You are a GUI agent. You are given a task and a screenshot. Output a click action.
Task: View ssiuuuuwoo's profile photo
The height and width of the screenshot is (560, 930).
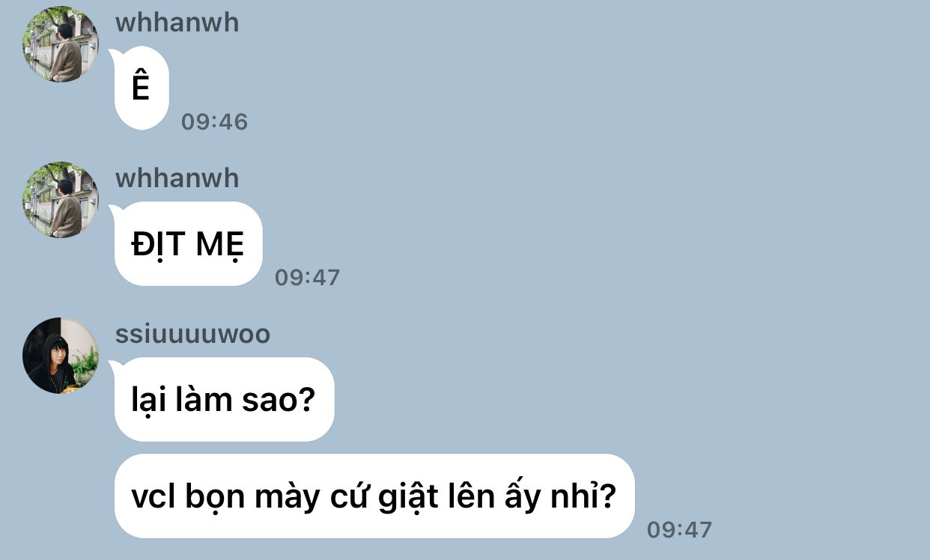click(61, 356)
